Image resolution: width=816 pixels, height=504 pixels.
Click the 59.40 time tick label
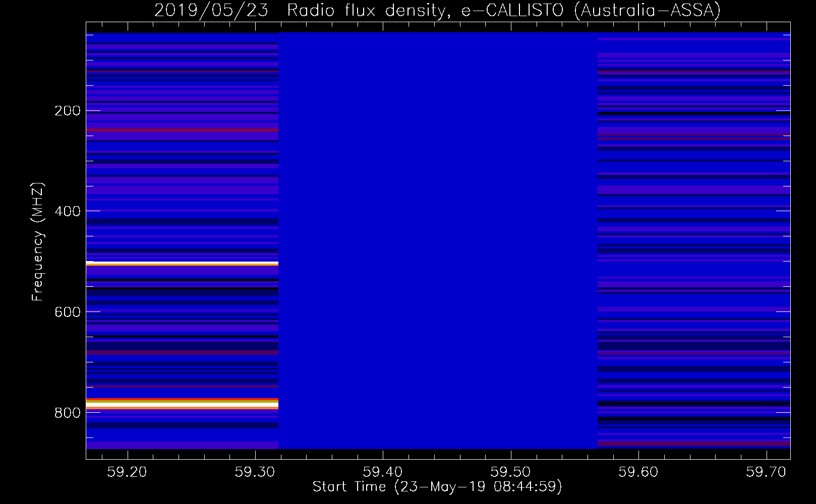coord(383,472)
